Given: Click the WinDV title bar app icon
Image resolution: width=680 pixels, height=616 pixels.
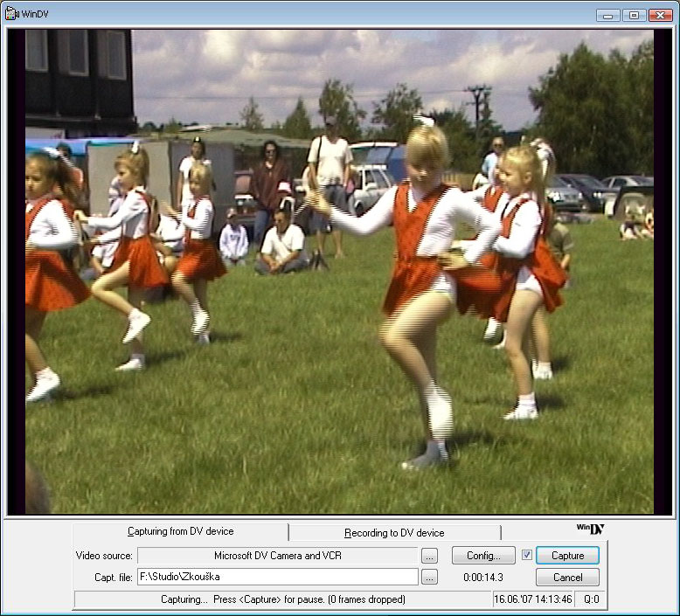Looking at the screenshot, I should click(11, 13).
